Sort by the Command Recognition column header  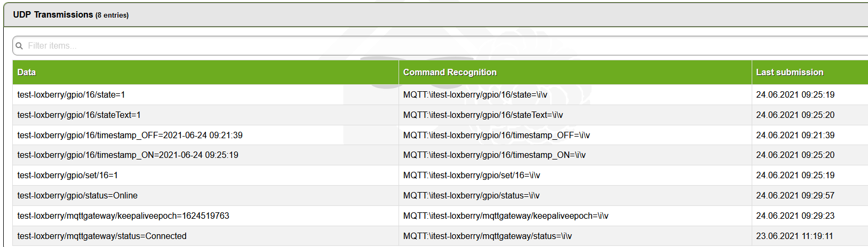click(x=450, y=73)
